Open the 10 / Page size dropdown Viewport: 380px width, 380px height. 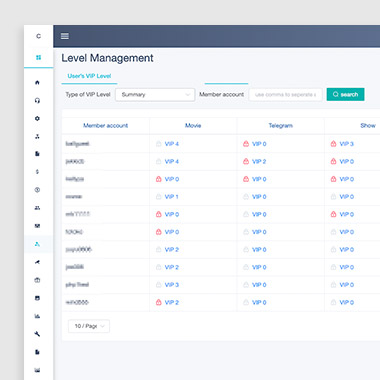tap(89, 326)
